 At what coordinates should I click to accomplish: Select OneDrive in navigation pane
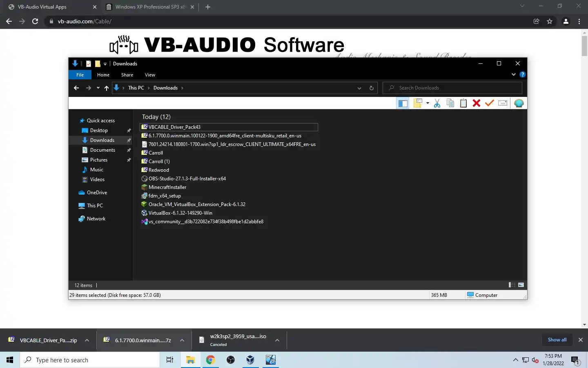(97, 193)
